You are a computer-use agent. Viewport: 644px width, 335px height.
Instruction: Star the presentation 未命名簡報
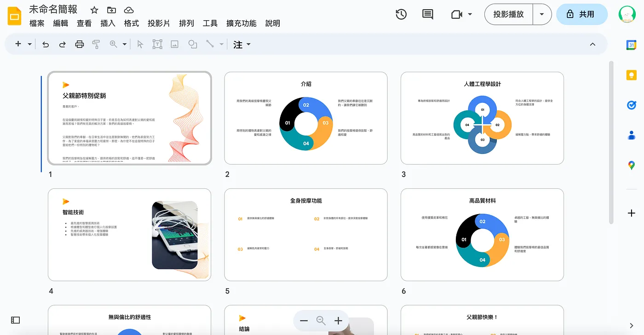[x=94, y=10]
